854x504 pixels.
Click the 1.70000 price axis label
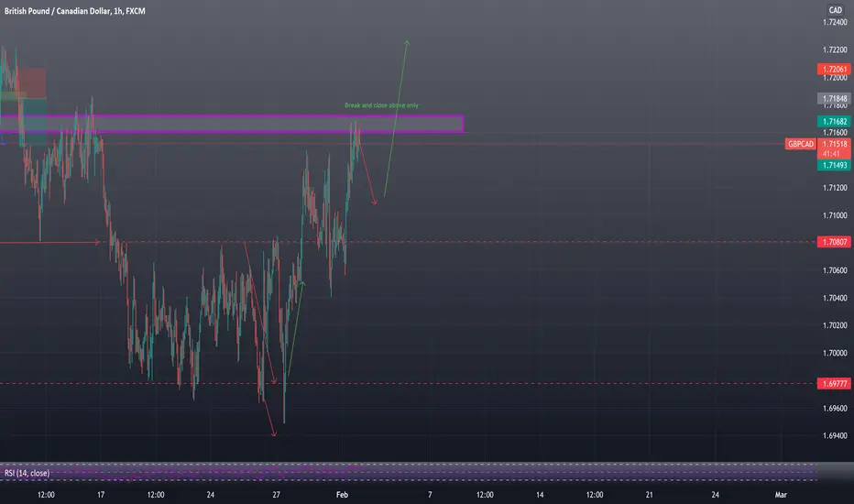point(835,353)
